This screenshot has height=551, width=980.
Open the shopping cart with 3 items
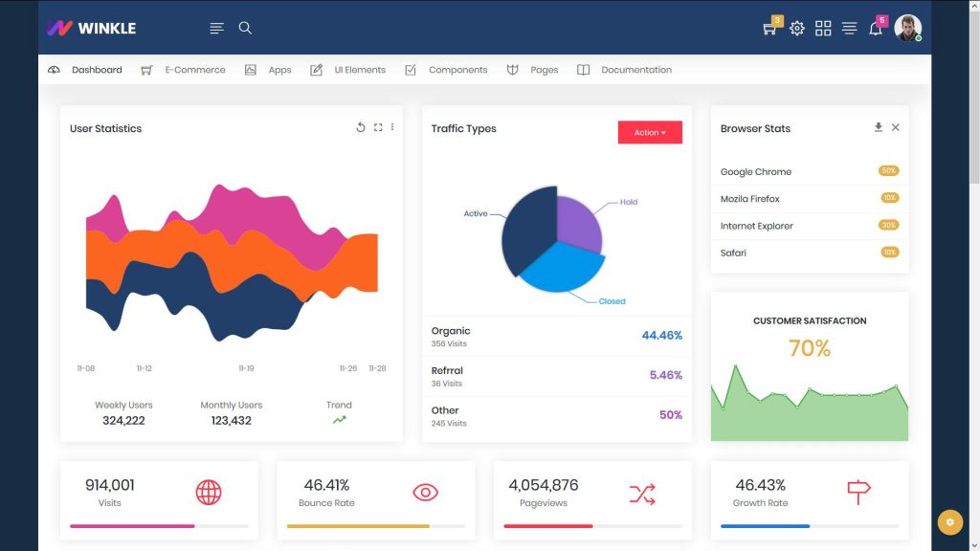click(768, 28)
